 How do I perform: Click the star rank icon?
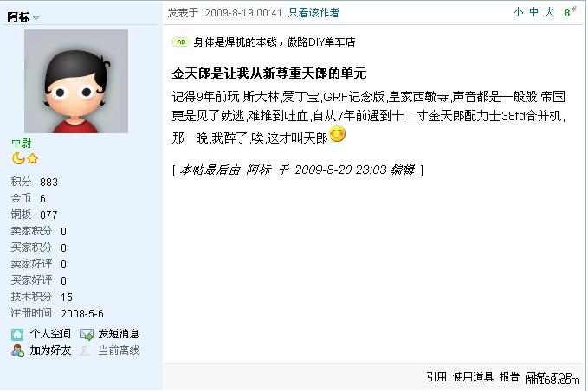pyautogui.click(x=33, y=159)
